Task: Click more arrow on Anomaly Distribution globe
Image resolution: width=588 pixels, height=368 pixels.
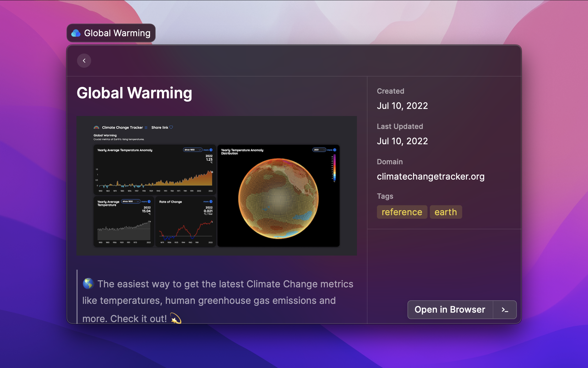Action: pos(335,150)
